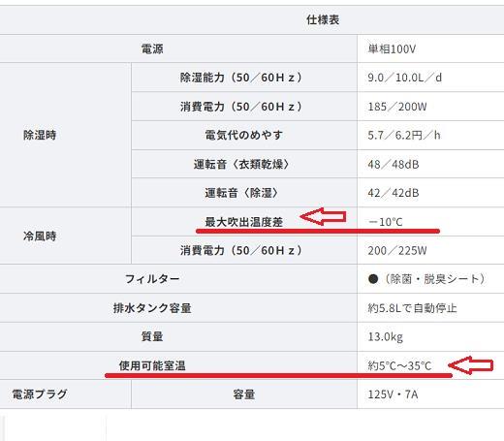
Task: Select the －10℃ temperature value
Action: click(386, 222)
